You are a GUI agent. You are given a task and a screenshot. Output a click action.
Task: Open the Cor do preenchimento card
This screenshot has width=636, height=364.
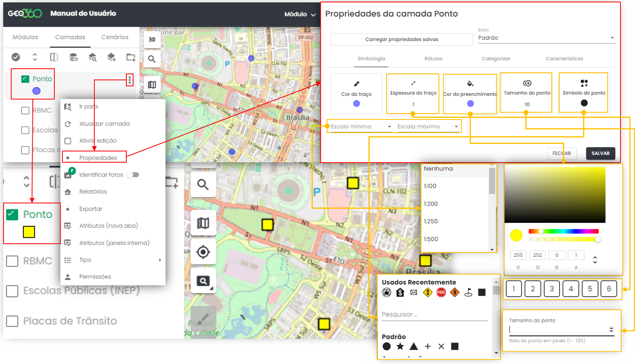470,94
